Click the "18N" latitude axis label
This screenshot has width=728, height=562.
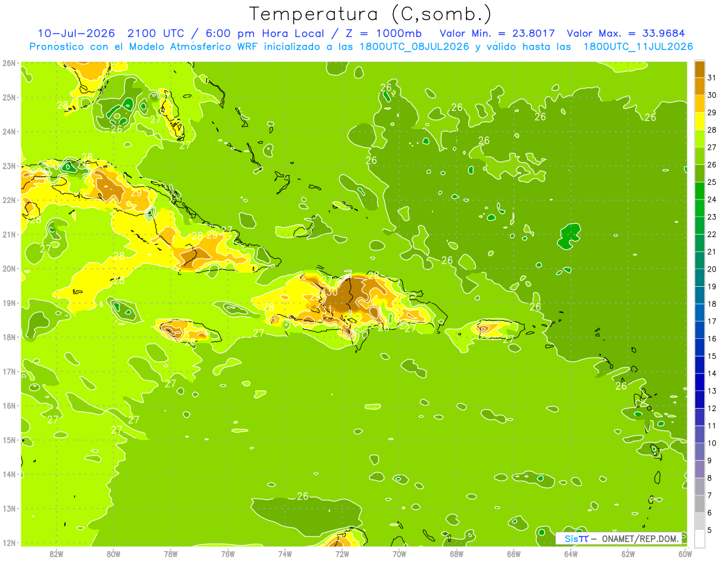(x=9, y=337)
